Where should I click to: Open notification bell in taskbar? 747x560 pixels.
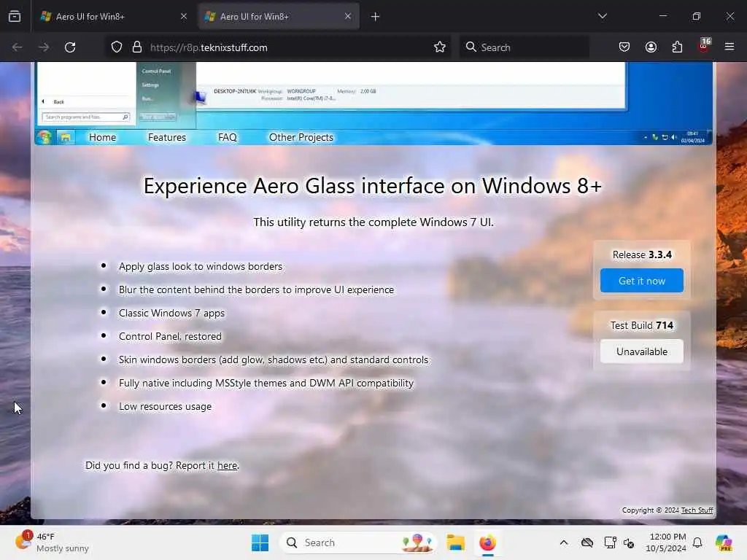point(697,542)
